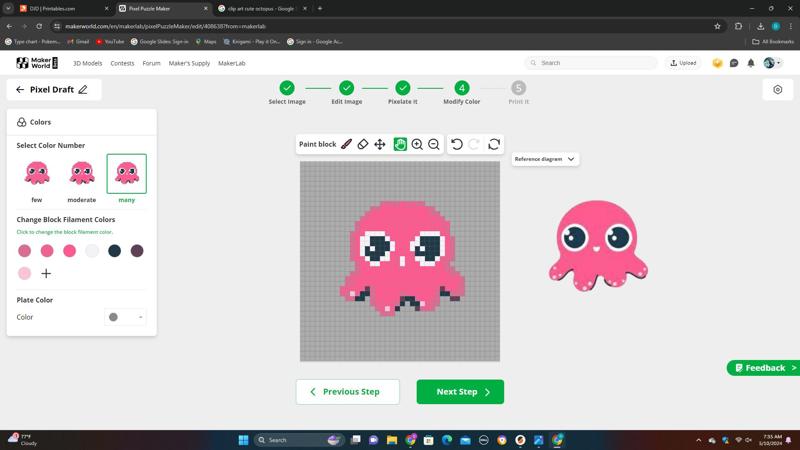Screen dimensions: 800x450
Task: Undo the last paint action
Action: (457, 144)
